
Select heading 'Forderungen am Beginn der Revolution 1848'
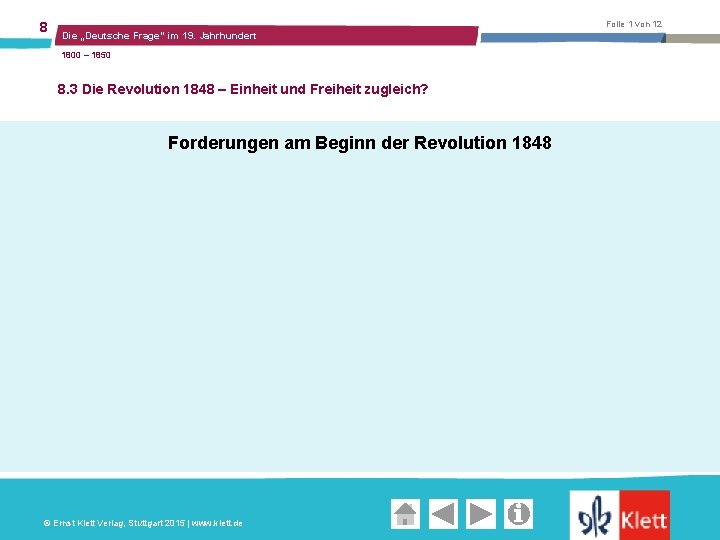[x=360, y=143]
